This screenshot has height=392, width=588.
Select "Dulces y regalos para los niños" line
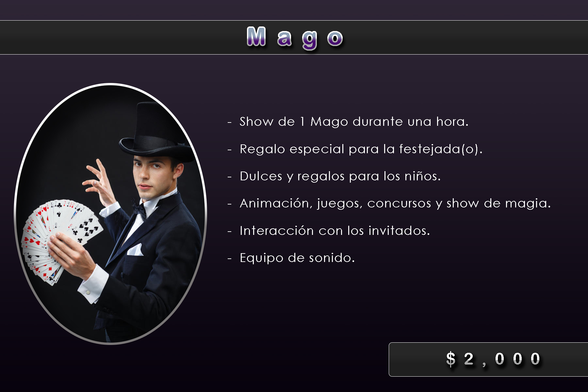[x=340, y=176]
